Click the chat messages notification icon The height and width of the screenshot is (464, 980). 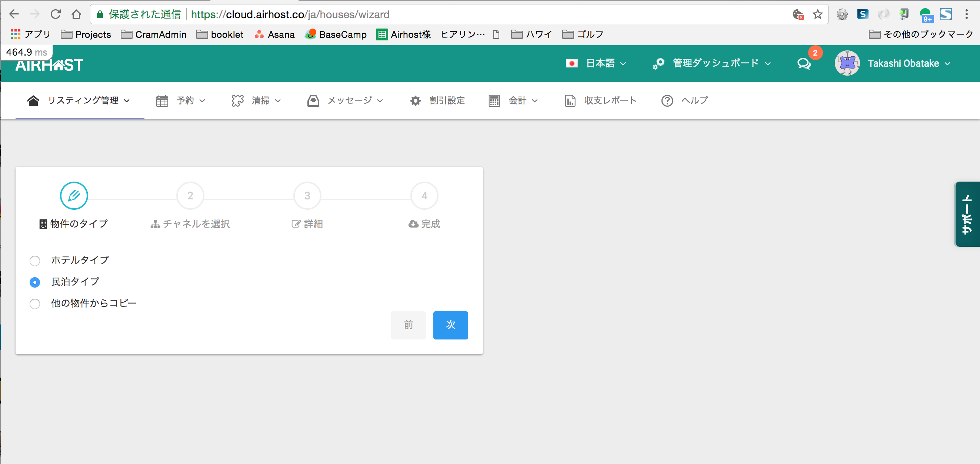(803, 63)
